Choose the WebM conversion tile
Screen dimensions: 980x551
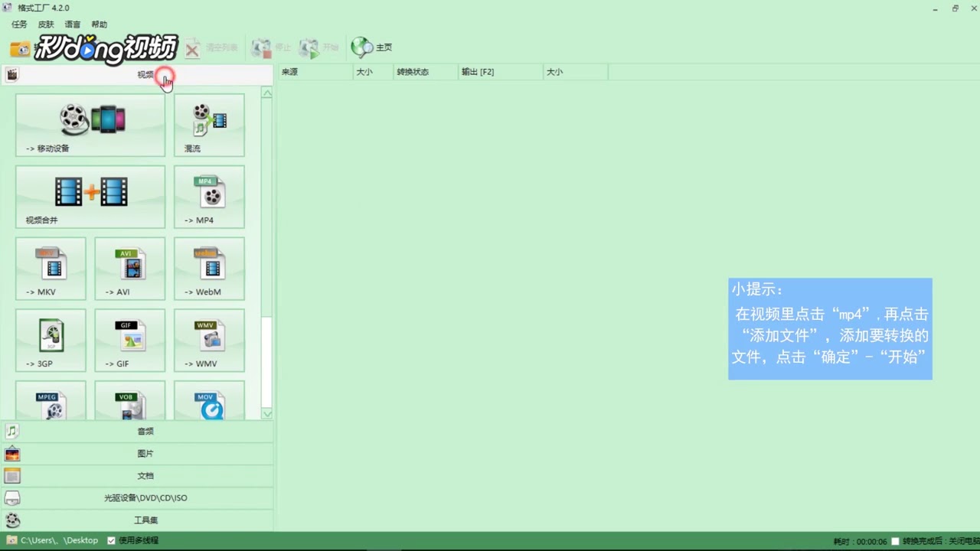(209, 269)
